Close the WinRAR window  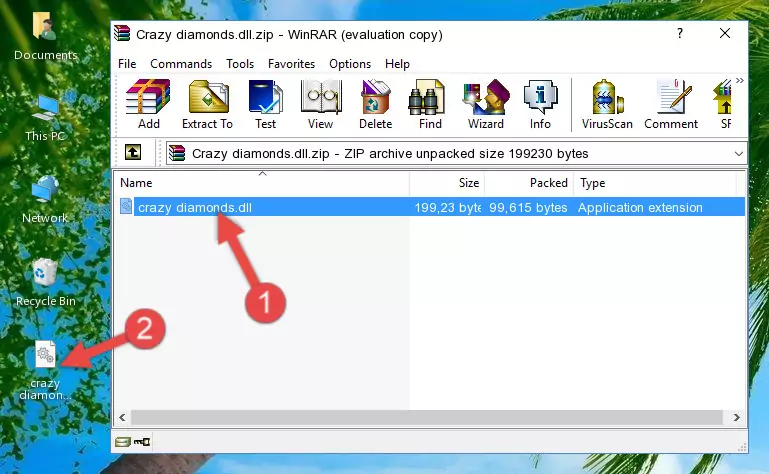click(725, 33)
